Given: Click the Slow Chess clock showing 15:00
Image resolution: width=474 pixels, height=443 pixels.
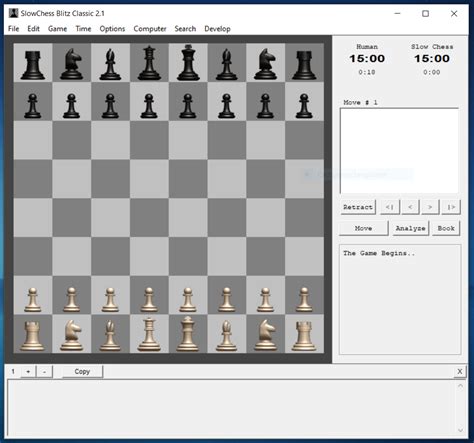Looking at the screenshot, I should click(432, 59).
